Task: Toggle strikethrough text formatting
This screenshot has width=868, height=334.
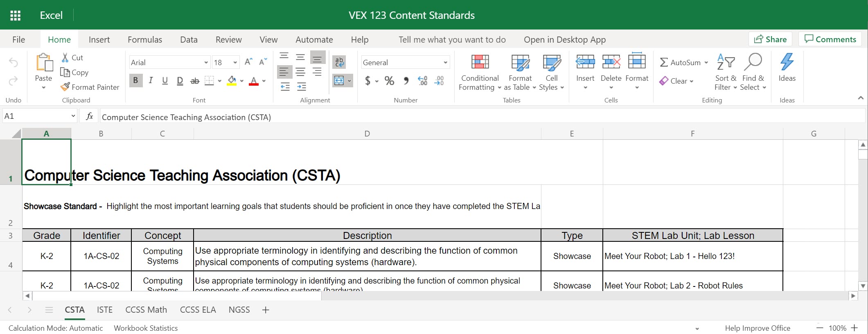Action: (195, 81)
